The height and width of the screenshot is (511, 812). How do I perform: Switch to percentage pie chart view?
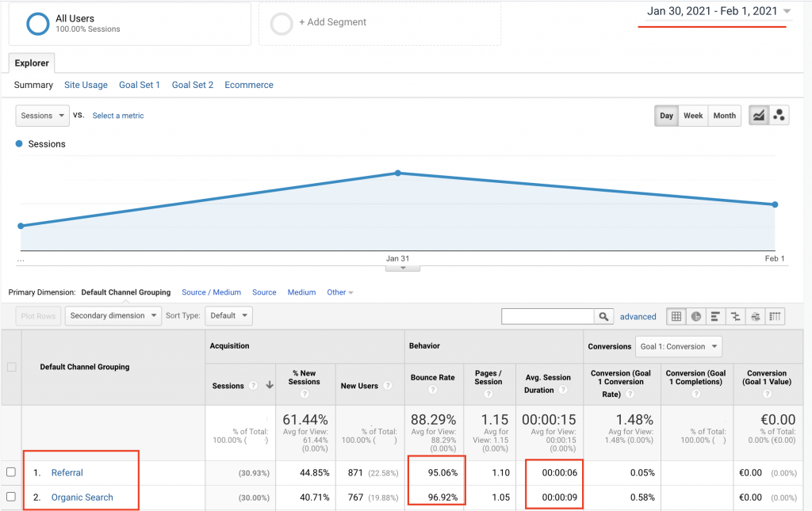[x=695, y=316]
